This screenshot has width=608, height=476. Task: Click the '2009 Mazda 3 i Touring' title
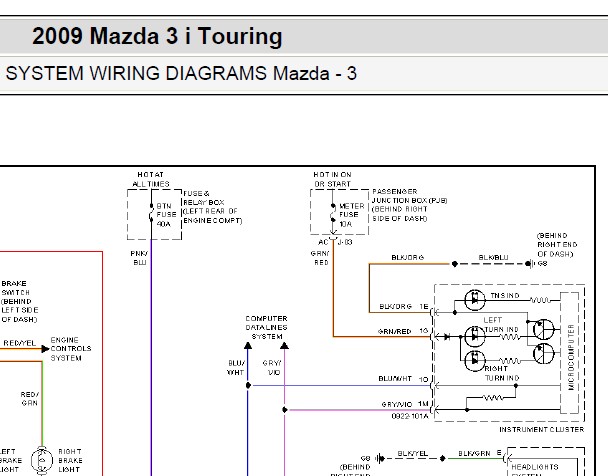coord(157,36)
